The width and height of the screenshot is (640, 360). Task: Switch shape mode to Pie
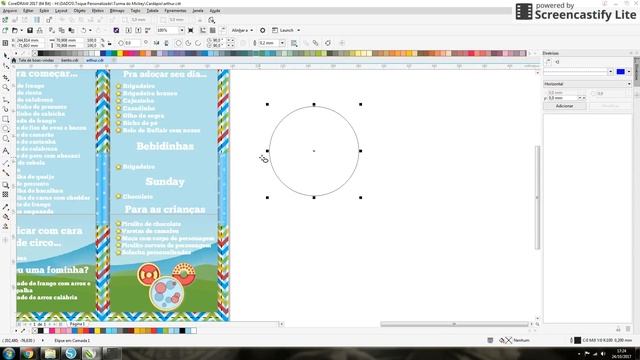pos(188,43)
